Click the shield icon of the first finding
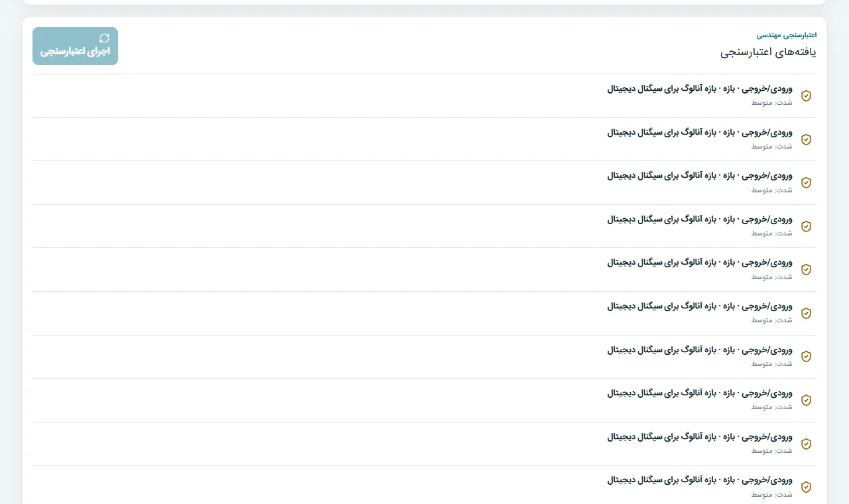The height and width of the screenshot is (504, 849). click(806, 96)
